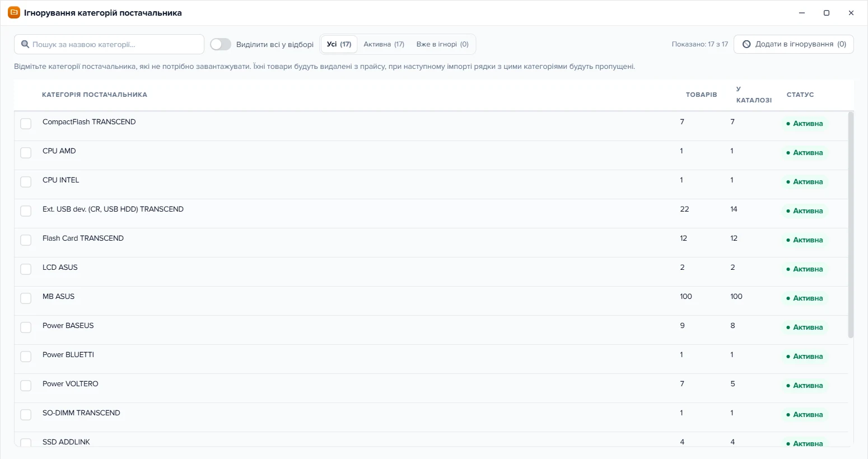Click the Категорія постачальника column header

pyautogui.click(x=95, y=95)
